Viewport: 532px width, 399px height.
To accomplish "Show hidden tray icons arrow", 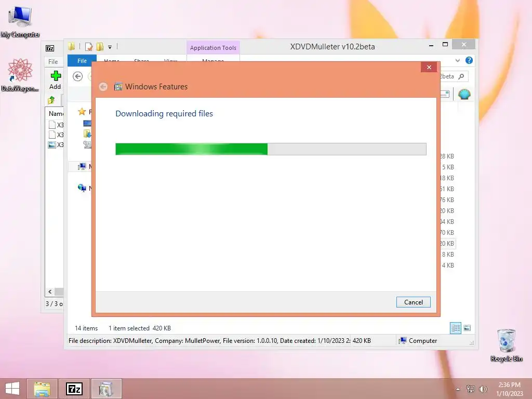I will click(x=458, y=389).
